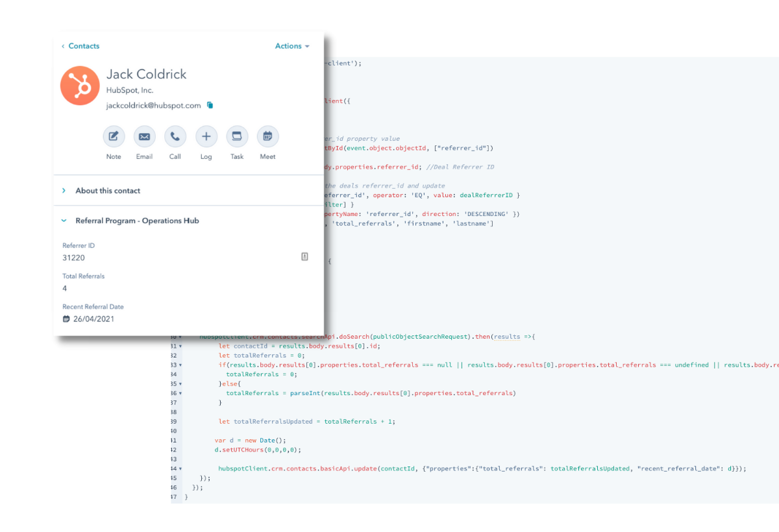Compose an Email to the contact

pos(144,136)
